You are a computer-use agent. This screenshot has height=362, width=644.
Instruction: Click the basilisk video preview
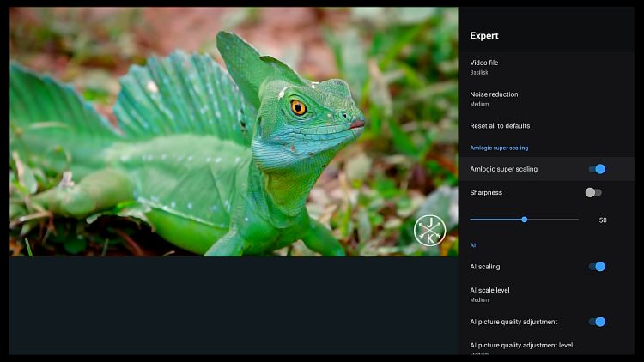pos(234,132)
